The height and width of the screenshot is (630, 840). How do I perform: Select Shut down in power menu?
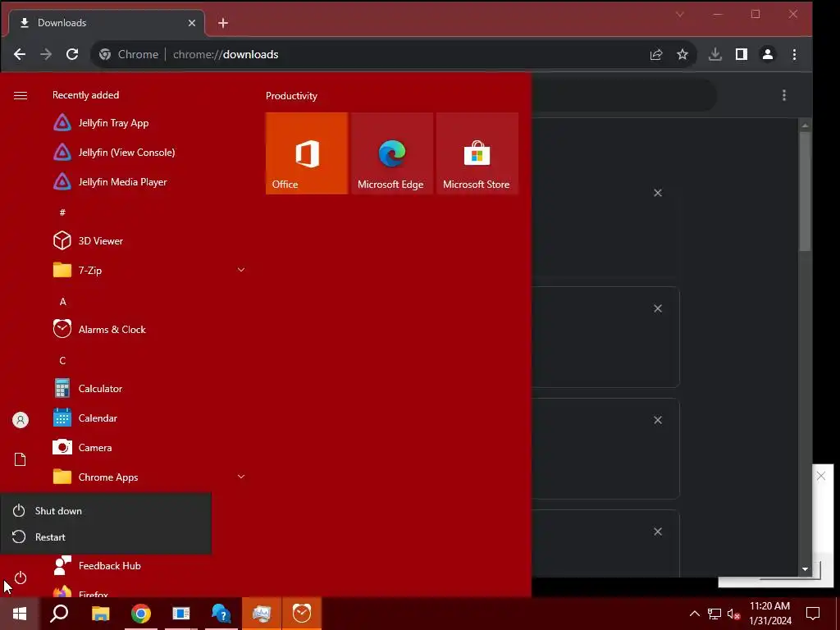106,510
